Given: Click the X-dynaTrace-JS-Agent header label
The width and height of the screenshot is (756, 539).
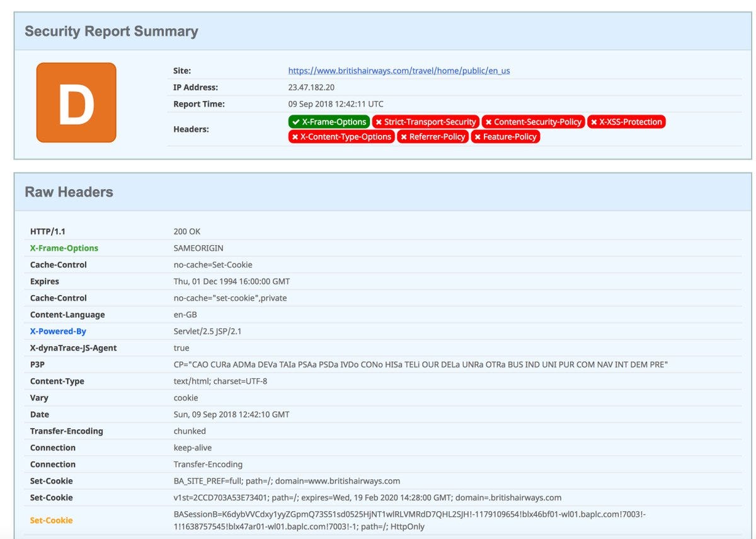Looking at the screenshot, I should tap(74, 348).
